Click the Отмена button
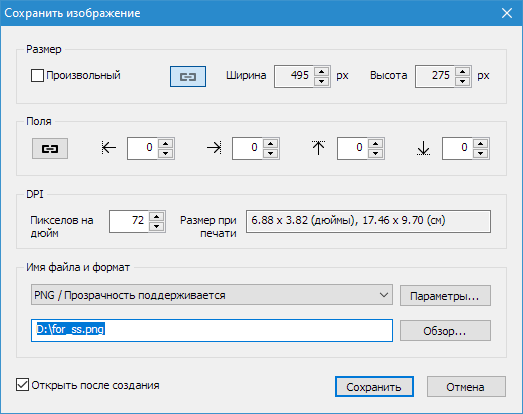523x414 pixels. [466, 387]
